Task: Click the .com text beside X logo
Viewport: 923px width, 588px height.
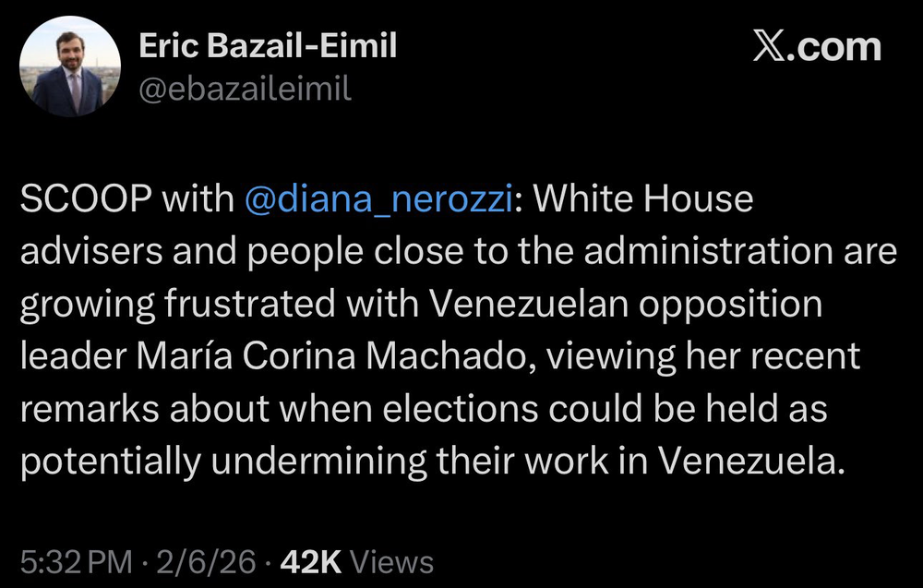Action: (833, 47)
